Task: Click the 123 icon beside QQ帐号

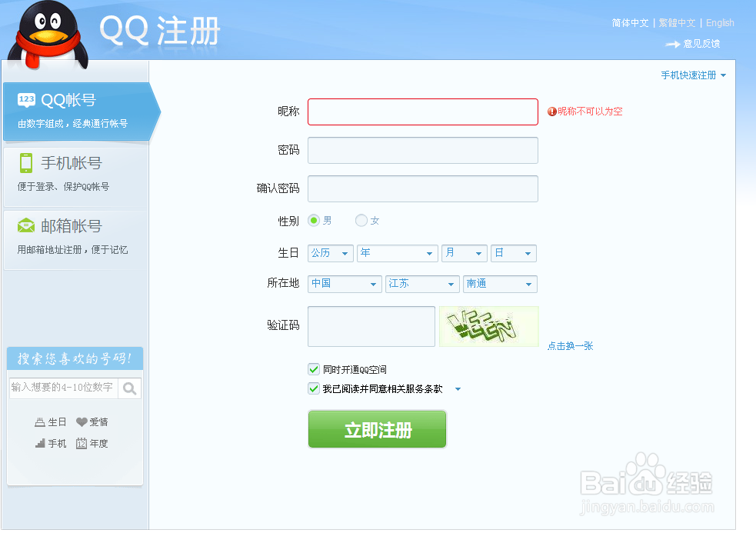Action: coord(26,100)
